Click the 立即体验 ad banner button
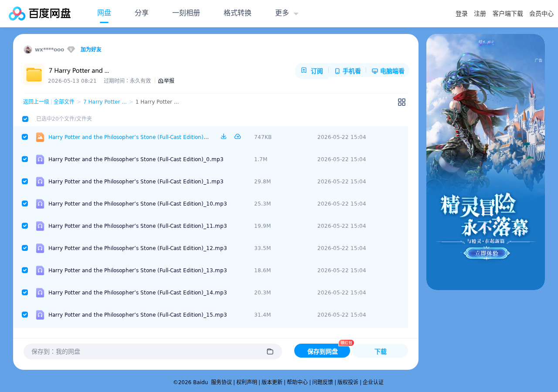This screenshot has height=392, width=558. pyautogui.click(x=486, y=253)
